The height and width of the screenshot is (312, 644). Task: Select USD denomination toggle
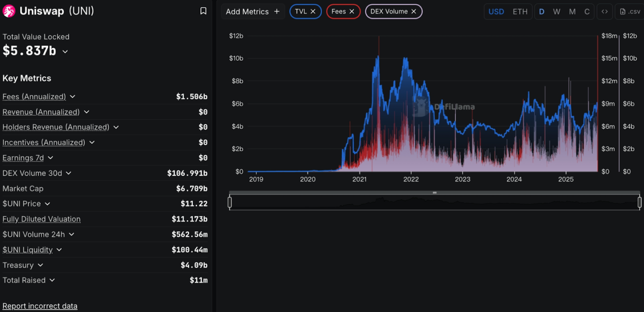[x=496, y=12]
